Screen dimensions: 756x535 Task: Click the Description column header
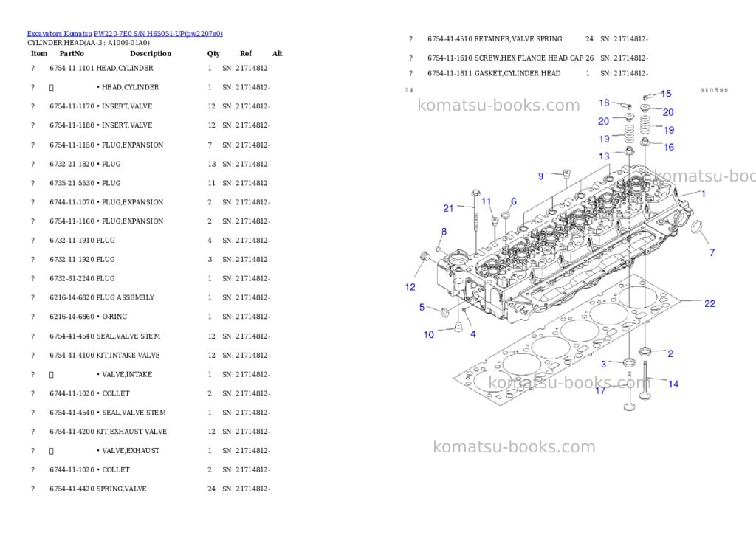151,53
